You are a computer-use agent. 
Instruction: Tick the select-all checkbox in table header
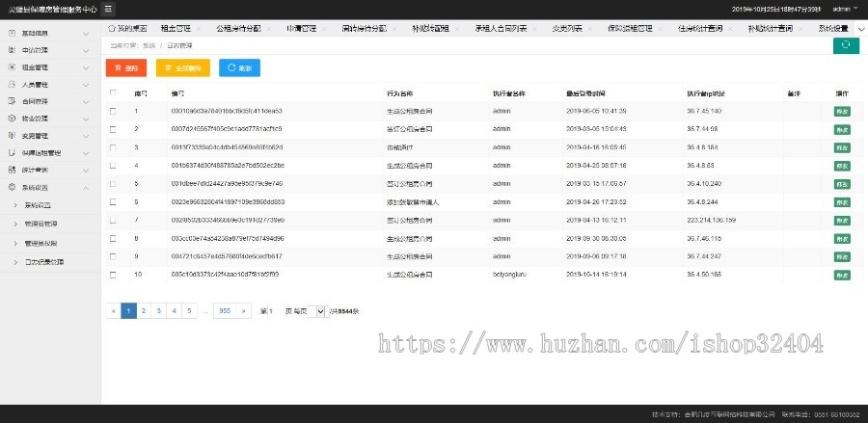click(x=113, y=93)
